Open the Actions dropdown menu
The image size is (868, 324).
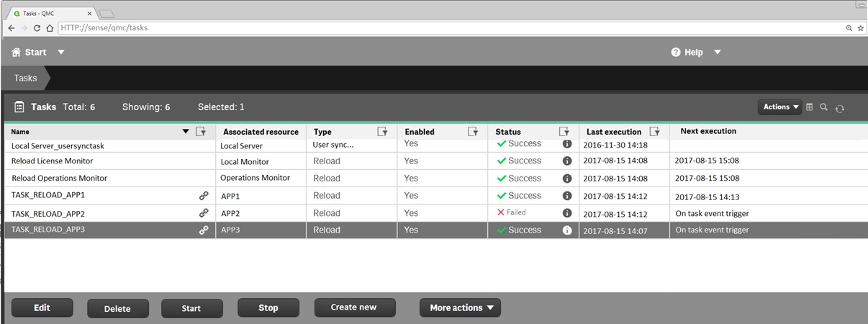(780, 107)
